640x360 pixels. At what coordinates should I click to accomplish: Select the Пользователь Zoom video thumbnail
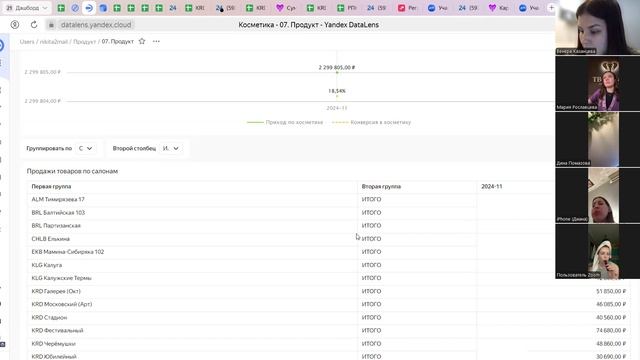tap(598, 251)
